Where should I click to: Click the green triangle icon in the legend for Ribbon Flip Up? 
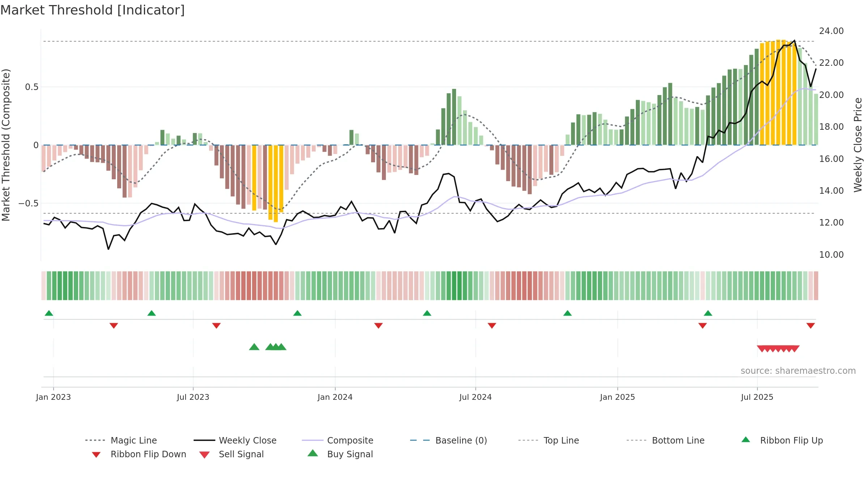coord(746,440)
